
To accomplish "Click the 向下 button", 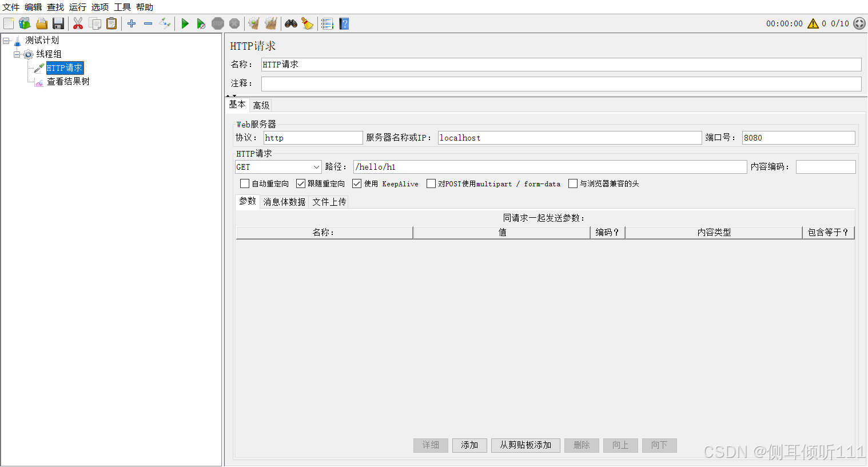I will (x=659, y=445).
